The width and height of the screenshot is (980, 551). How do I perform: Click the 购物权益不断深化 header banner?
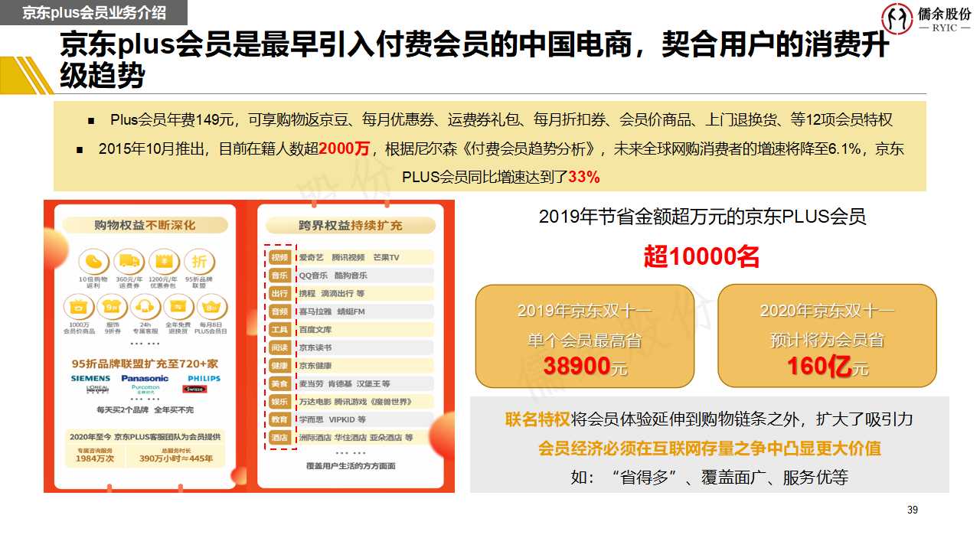(x=145, y=225)
